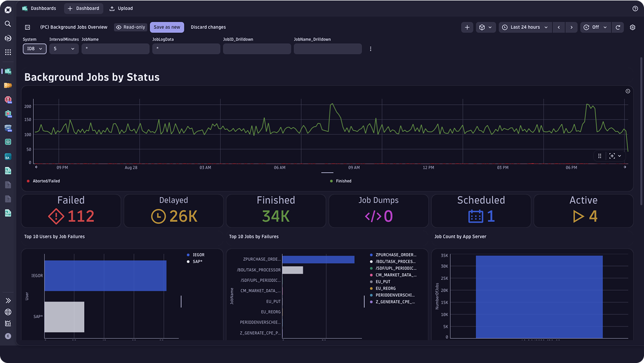Screen dimensions: 644x363
Task: Toggle the dashboard list sidebar panel icon
Action: point(27,28)
